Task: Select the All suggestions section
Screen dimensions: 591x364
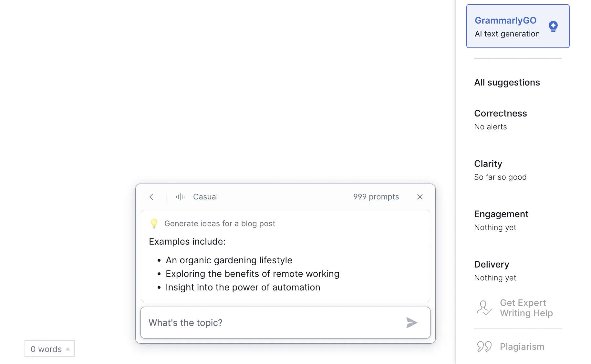Action: click(507, 82)
